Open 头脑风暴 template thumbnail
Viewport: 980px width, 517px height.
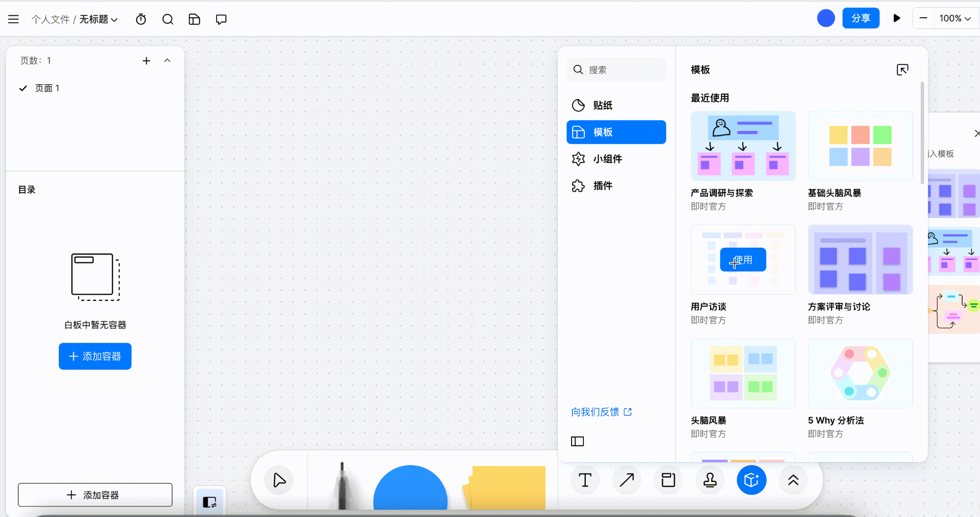[x=743, y=373]
